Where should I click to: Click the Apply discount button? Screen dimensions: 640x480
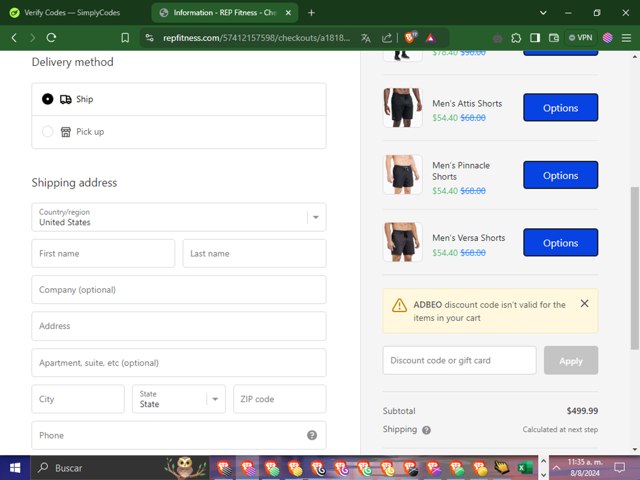571,360
